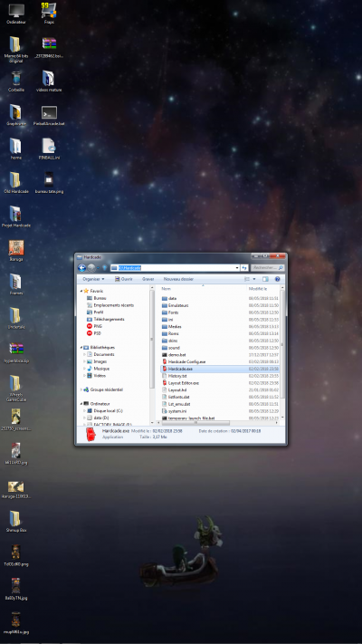
Task: Expand the Documents library tree node
Action: [85, 354]
